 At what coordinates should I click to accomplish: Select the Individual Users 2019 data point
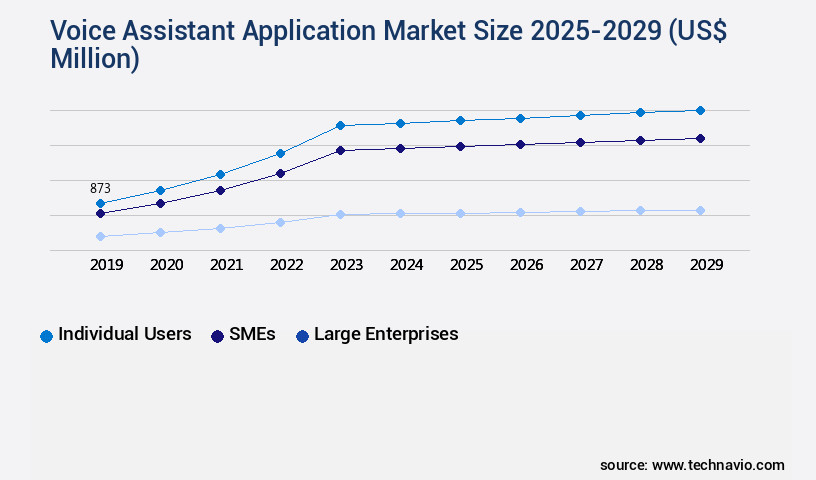(x=100, y=203)
